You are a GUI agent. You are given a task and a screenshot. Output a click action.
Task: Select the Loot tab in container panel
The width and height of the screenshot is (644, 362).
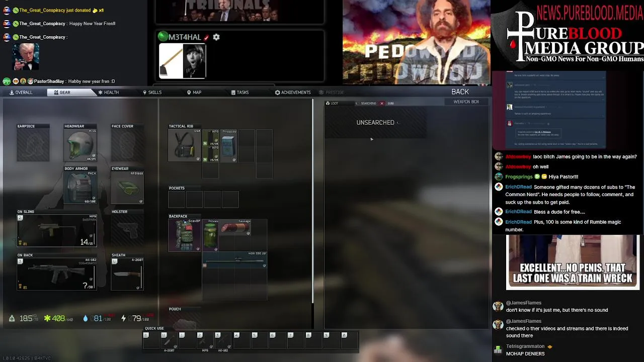pyautogui.click(x=332, y=104)
